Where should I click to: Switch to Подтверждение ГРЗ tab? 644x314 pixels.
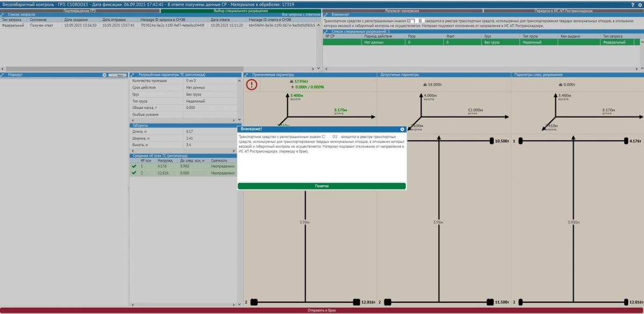point(80,10)
